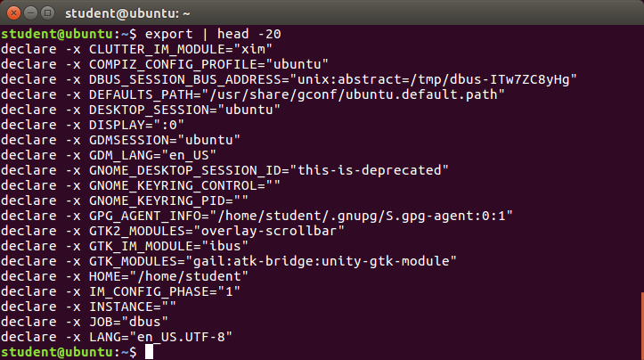Image resolution: width=644 pixels, height=360 pixels.
Task: Click the GPG_AGENT_INFO path value
Action: (362, 216)
